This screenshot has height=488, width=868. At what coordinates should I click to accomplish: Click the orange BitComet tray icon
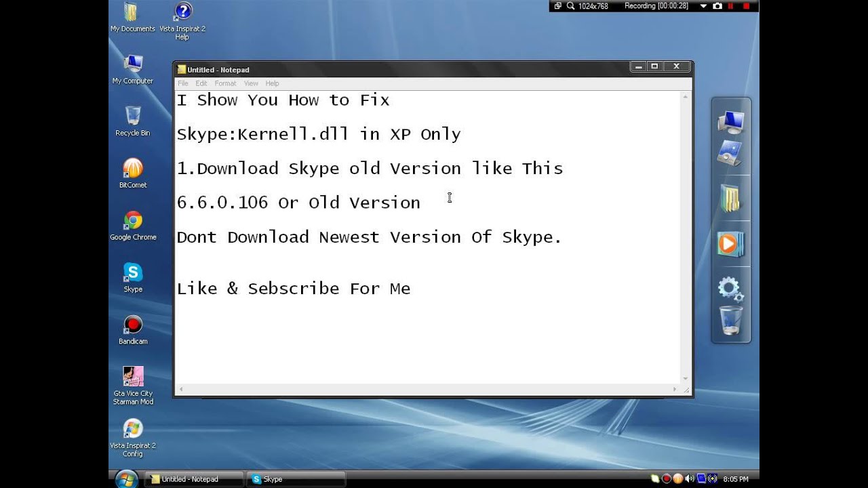pos(678,479)
